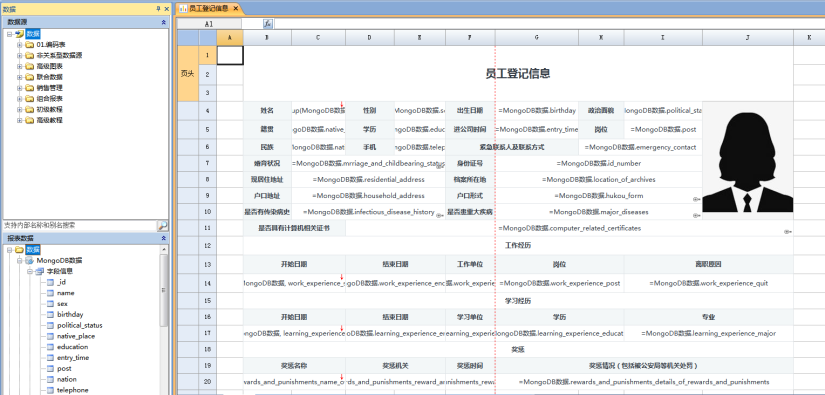825x395 pixels.
Task: Expand the 01.编码表 folder
Action: (19, 45)
